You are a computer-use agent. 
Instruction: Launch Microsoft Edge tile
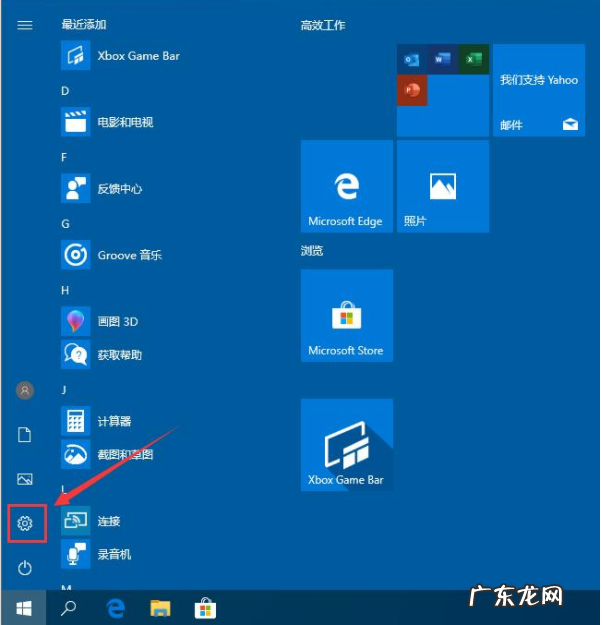coord(347,187)
